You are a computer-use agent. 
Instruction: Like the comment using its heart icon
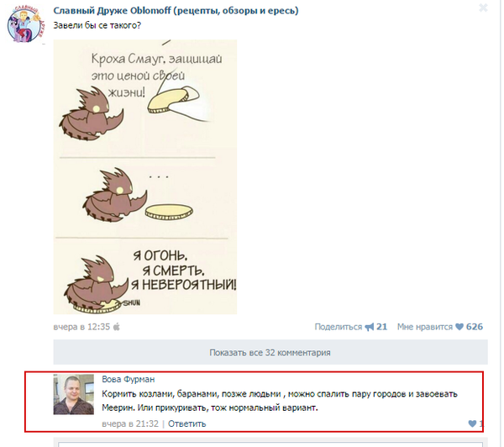click(x=472, y=423)
